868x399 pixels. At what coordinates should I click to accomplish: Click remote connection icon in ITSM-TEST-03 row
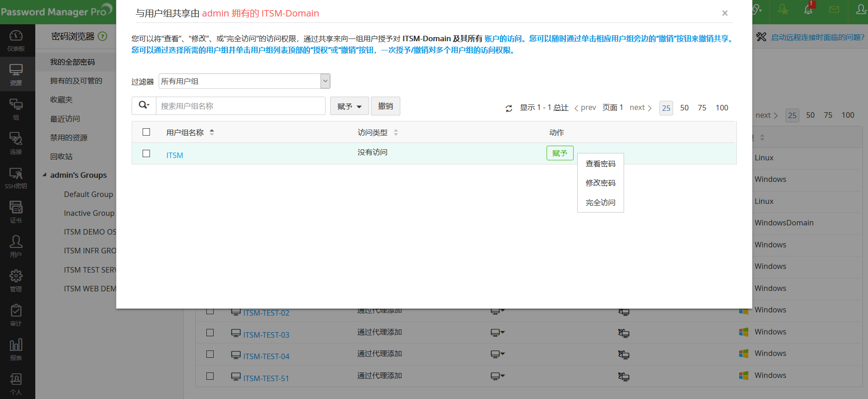tap(624, 333)
